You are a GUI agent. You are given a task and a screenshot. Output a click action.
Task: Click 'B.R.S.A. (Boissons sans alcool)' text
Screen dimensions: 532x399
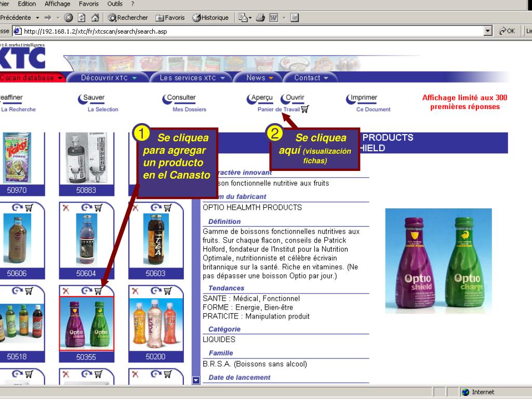coord(255,364)
